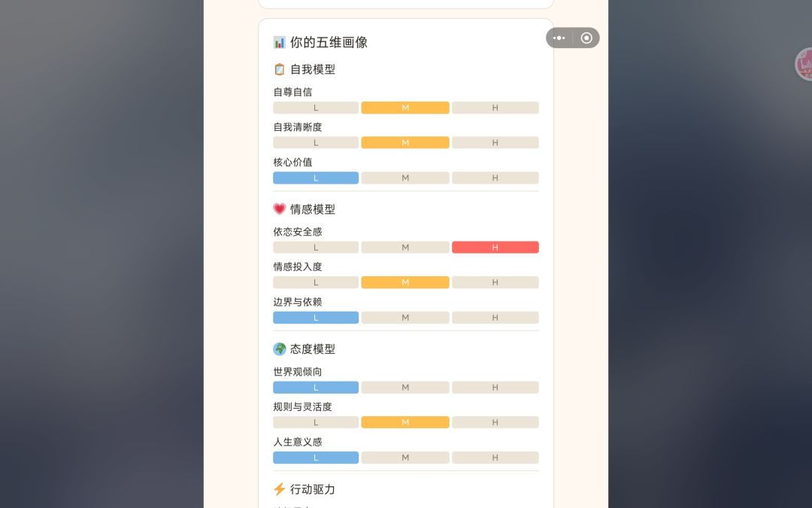Image resolution: width=812 pixels, height=508 pixels.
Task: Pick the L level under 世界观倾向
Action: pyautogui.click(x=316, y=388)
